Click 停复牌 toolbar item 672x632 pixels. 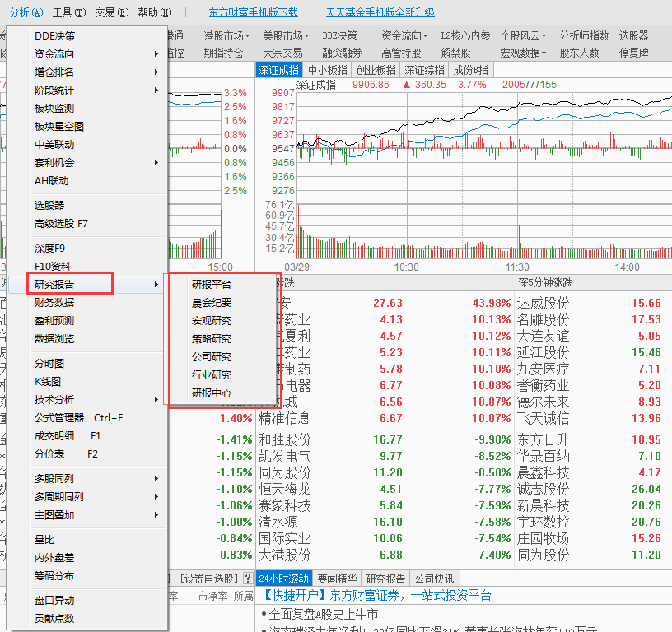pyautogui.click(x=633, y=53)
